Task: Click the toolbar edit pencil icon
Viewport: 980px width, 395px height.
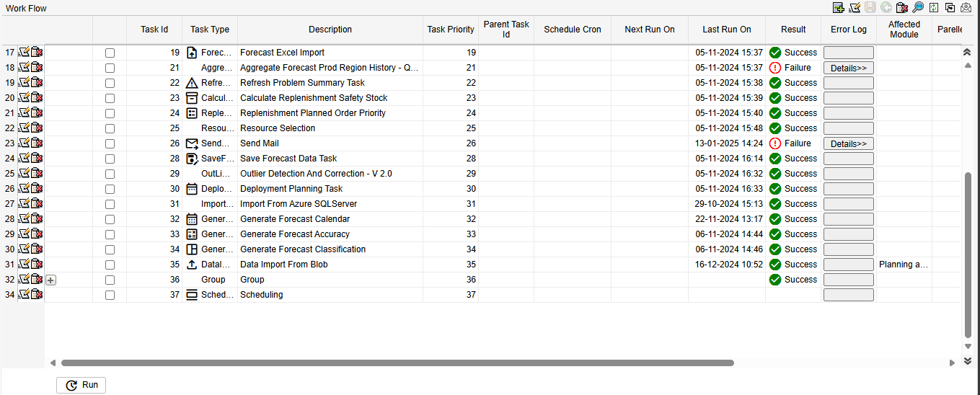Action: point(855,7)
